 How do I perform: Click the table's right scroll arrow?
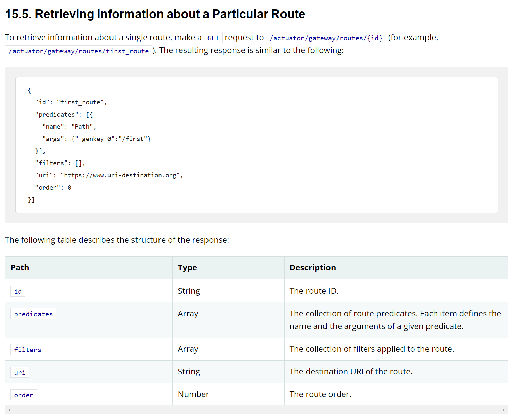[x=503, y=410]
